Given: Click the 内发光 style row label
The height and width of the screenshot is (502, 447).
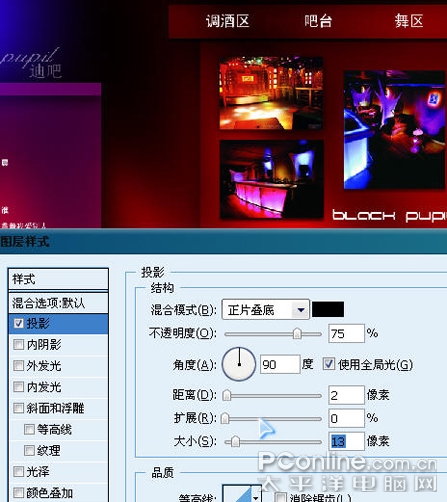Looking at the screenshot, I should click(44, 387).
